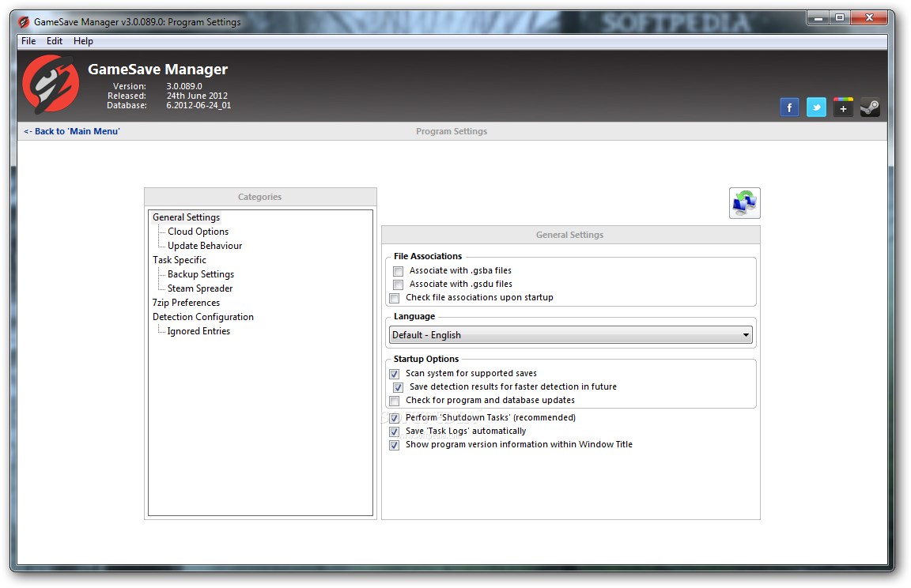Select Update Behaviour category
The width and height of the screenshot is (911, 588).
pos(205,246)
